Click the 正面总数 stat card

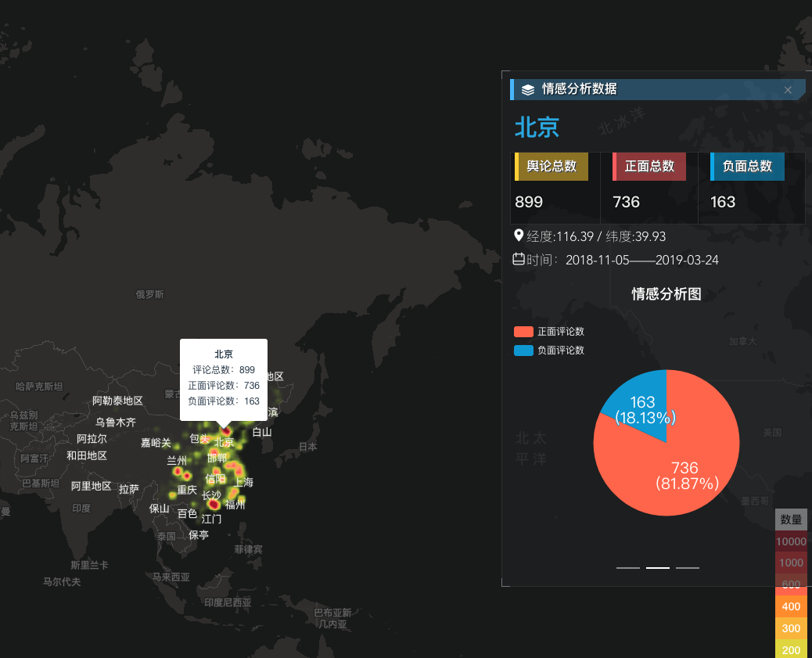point(649,188)
